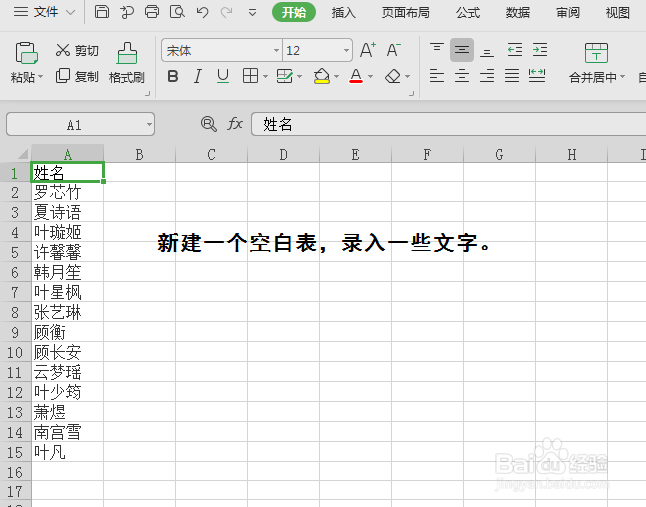Select row 5 header
The width and height of the screenshot is (646, 507).
coord(15,252)
